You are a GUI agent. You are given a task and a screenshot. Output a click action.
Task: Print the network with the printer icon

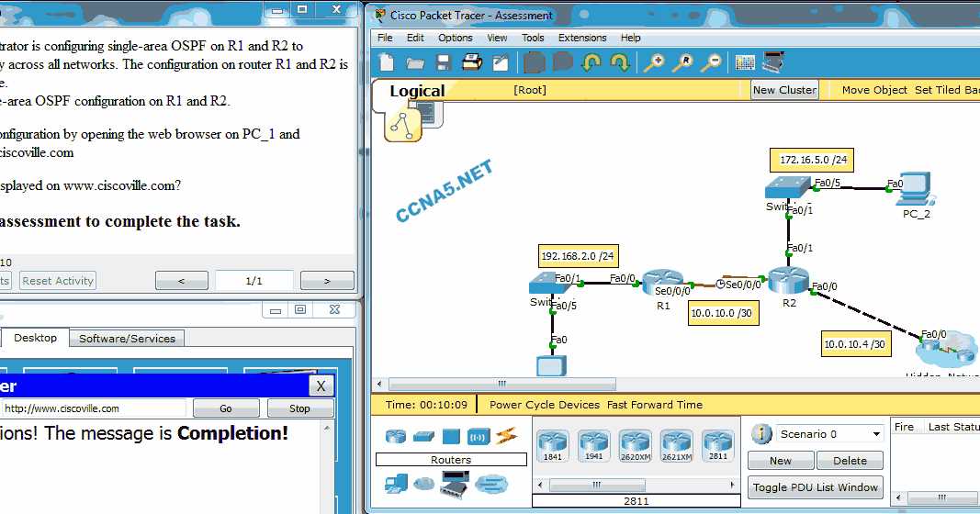click(x=472, y=62)
